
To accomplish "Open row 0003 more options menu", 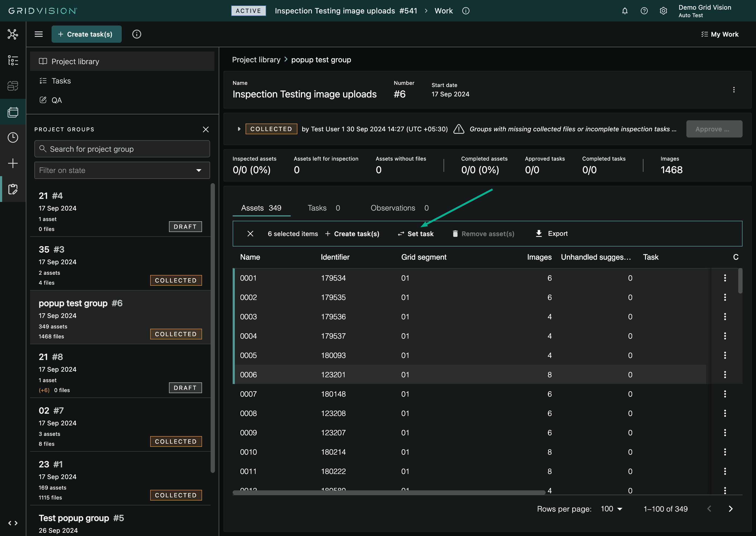I will pyautogui.click(x=725, y=317).
